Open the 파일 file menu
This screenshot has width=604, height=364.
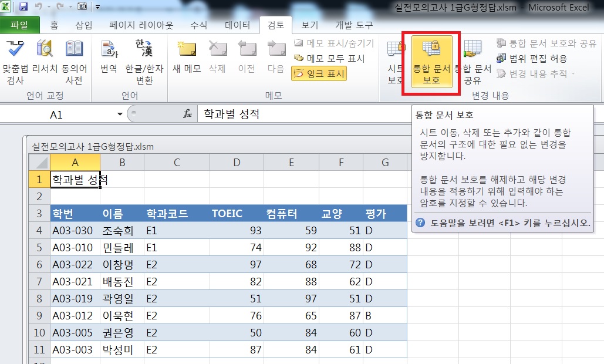(20, 25)
